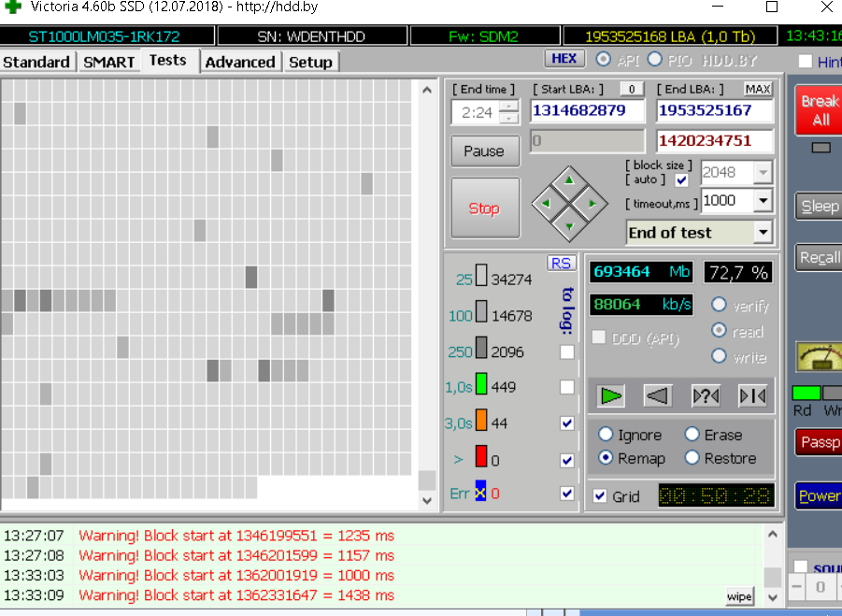Switch to the Tests tab
The height and width of the screenshot is (616, 842).
click(x=168, y=60)
